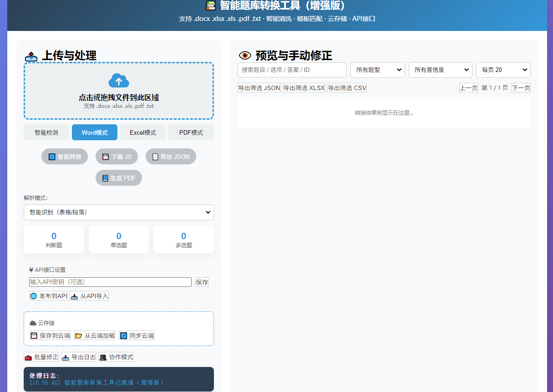Go to next page with 下一页

[x=521, y=87]
